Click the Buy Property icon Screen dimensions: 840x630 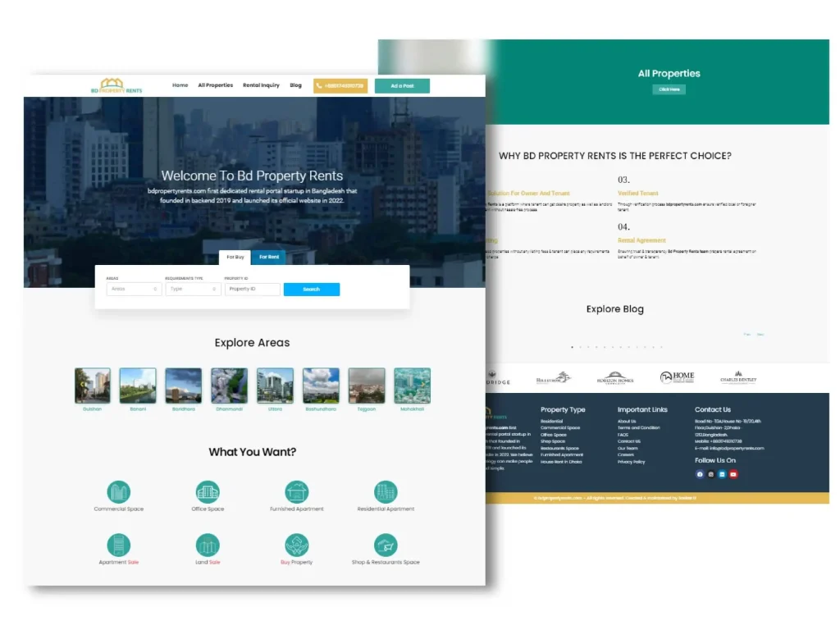[297, 545]
